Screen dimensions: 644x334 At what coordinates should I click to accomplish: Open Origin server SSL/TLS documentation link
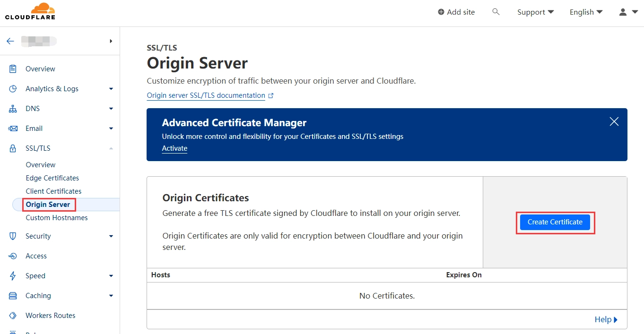pos(206,95)
